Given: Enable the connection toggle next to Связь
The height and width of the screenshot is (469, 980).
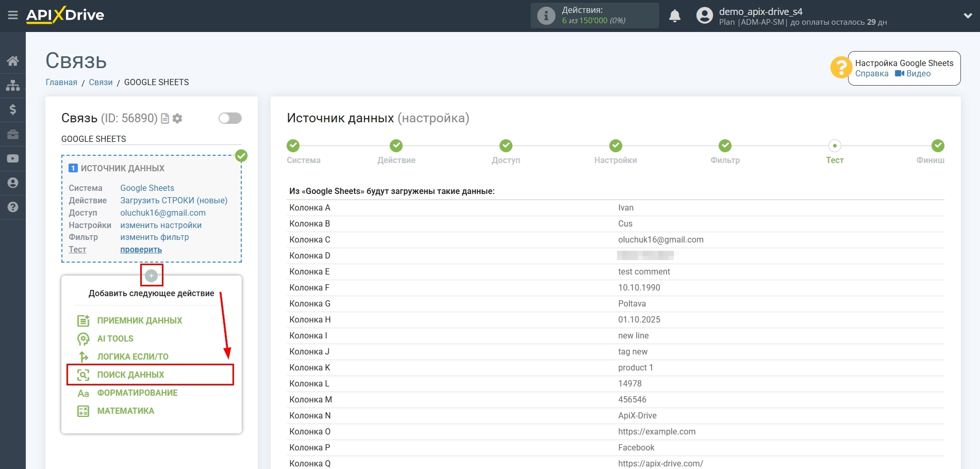Looking at the screenshot, I should pos(230,118).
